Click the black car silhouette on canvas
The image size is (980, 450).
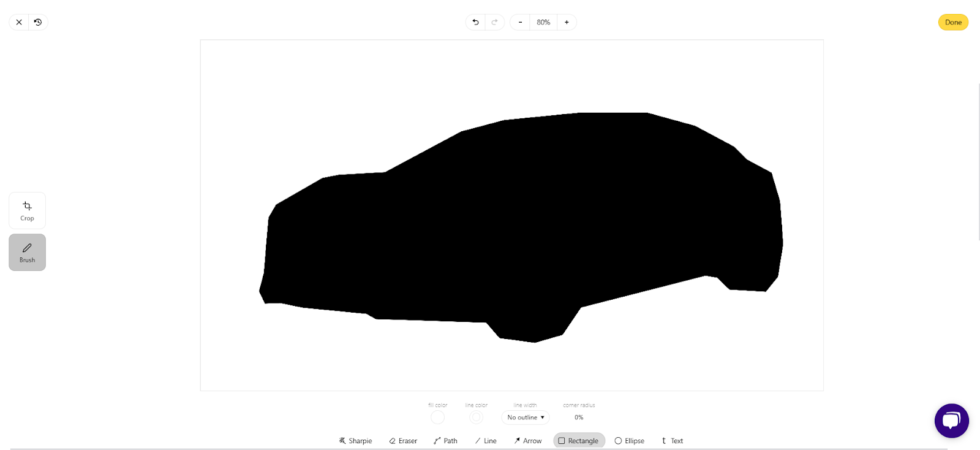521,227
